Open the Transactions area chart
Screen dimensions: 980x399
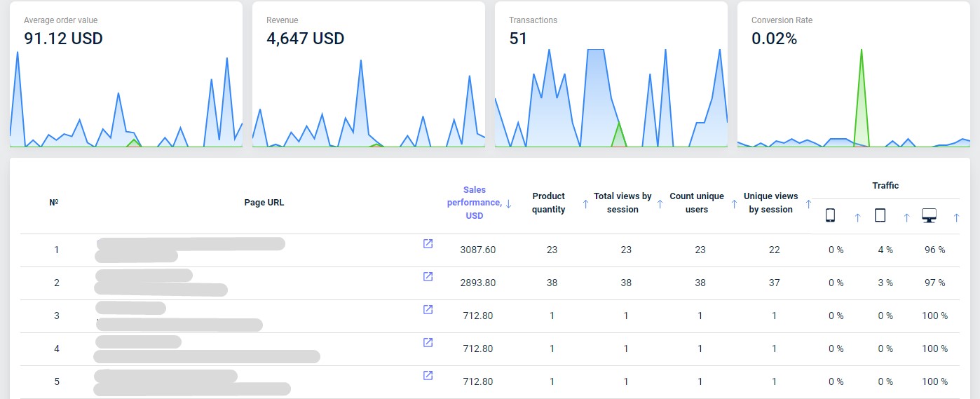pos(611,98)
